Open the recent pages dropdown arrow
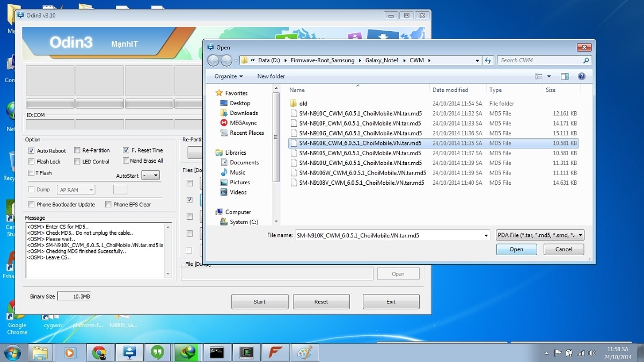644x362 pixels. (x=236, y=61)
